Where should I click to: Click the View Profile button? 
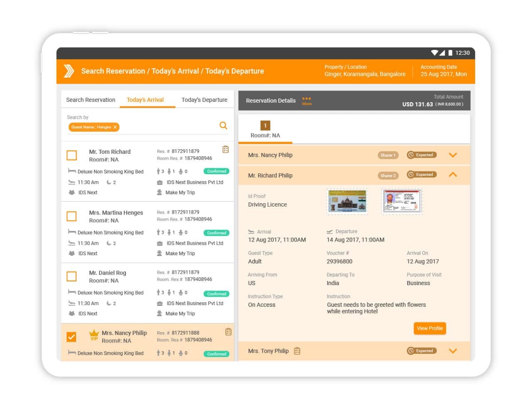pos(430,328)
